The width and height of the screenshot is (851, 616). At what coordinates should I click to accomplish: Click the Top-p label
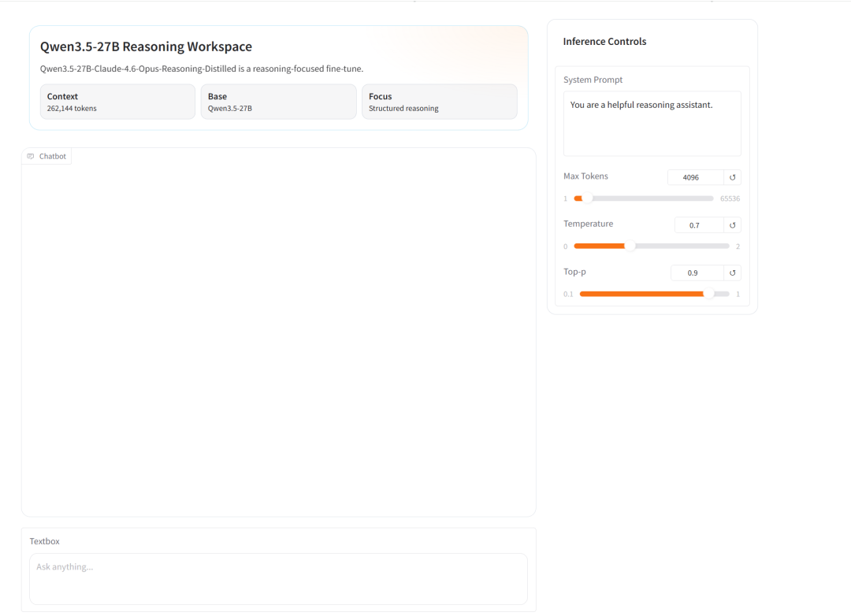(x=574, y=272)
